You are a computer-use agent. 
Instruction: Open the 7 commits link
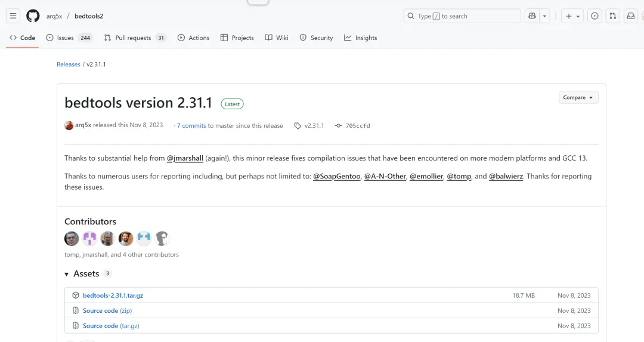(191, 126)
